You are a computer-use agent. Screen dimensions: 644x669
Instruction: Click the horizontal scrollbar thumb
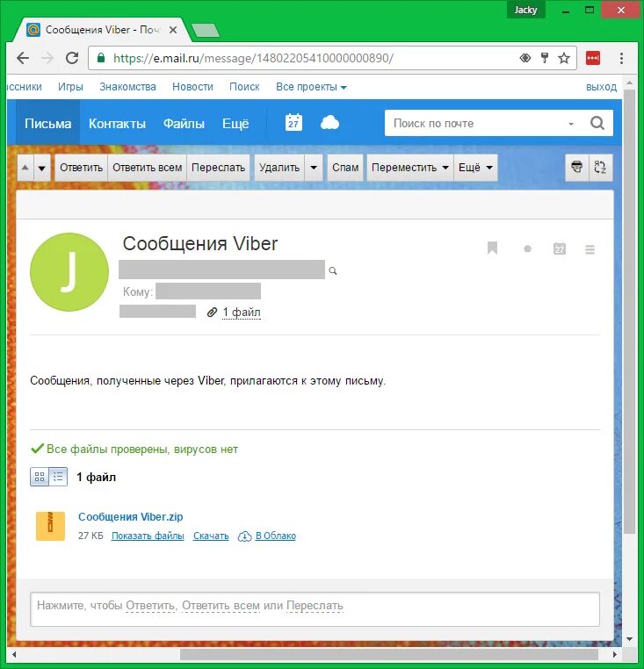tap(388, 654)
